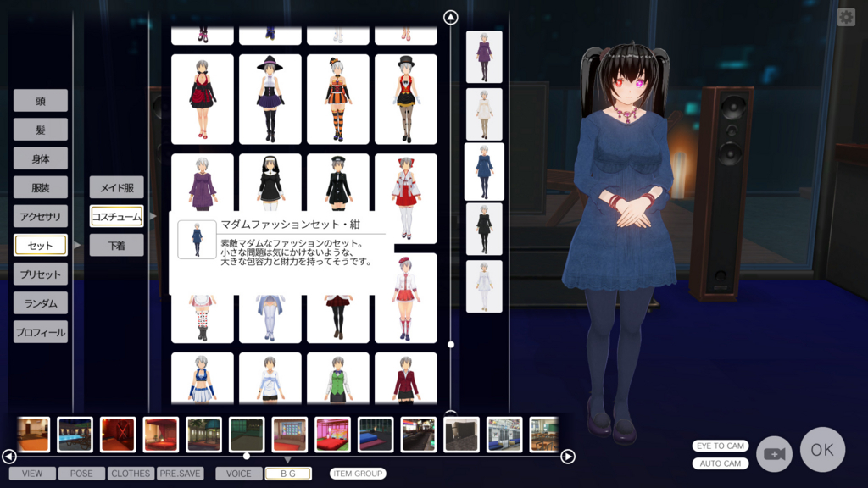The height and width of the screenshot is (488, 868).
Task: Open the プロフィール category
Action: (41, 332)
